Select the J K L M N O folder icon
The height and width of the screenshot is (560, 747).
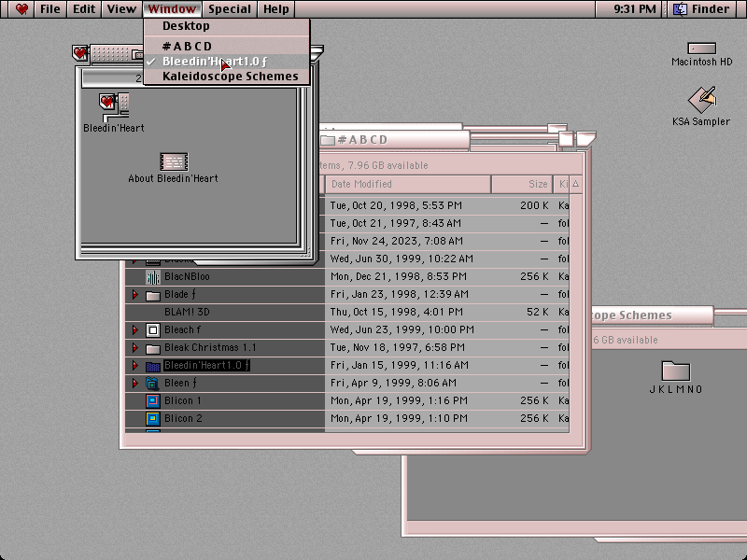pyautogui.click(x=676, y=371)
